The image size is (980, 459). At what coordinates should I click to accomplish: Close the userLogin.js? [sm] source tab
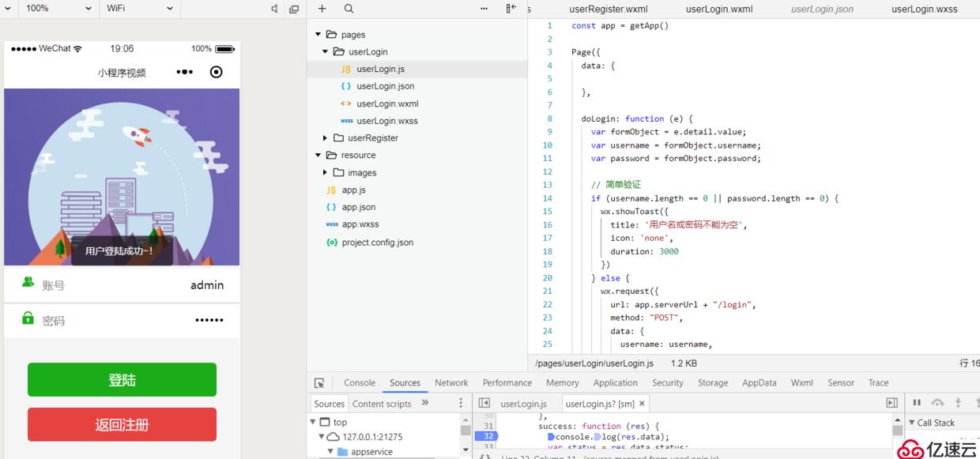pos(642,404)
